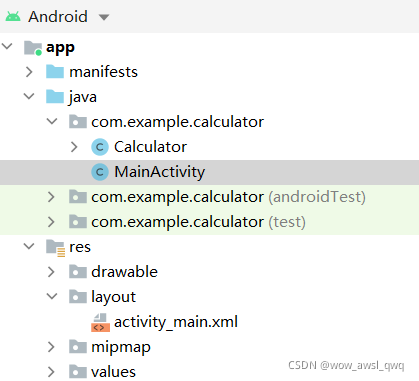Image resolution: width=419 pixels, height=381 pixels.
Task: Click the activity_main.xml layout file icon
Action: point(100,322)
